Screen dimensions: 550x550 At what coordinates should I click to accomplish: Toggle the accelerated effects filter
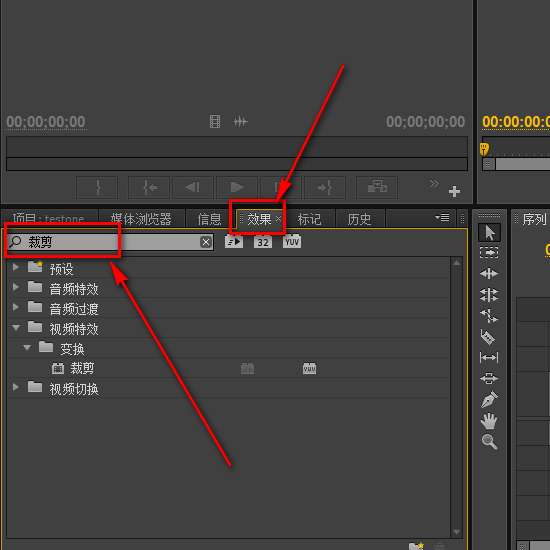click(234, 242)
